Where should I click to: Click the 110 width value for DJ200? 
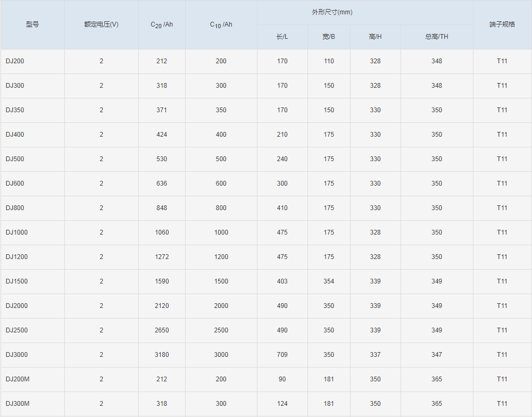(x=329, y=61)
